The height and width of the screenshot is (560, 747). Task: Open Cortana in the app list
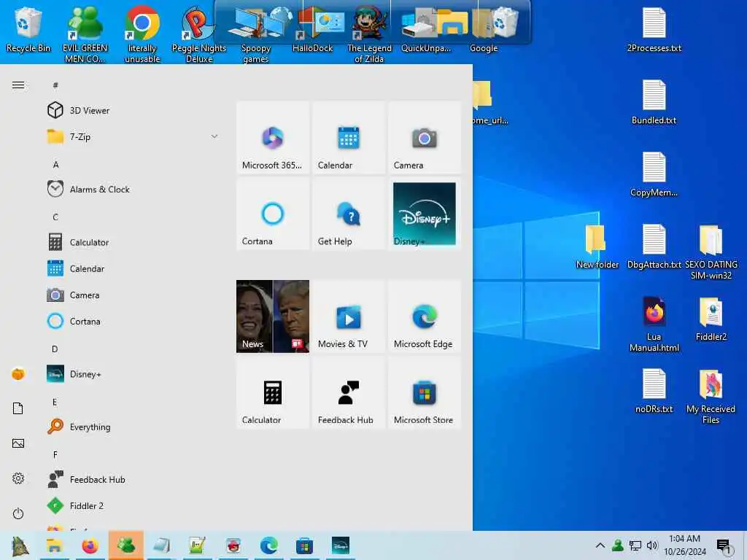(133, 322)
